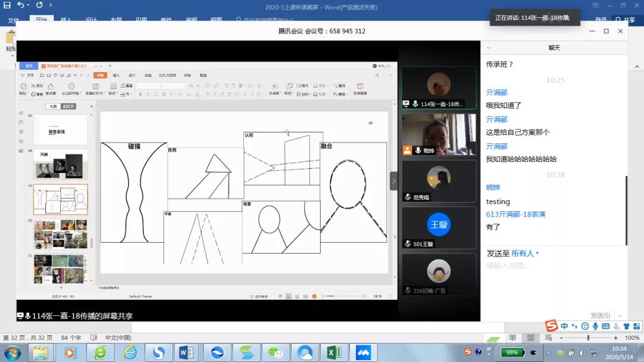
Task: Open Internet Explorer from the taskbar
Action: pyautogui.click(x=129, y=352)
